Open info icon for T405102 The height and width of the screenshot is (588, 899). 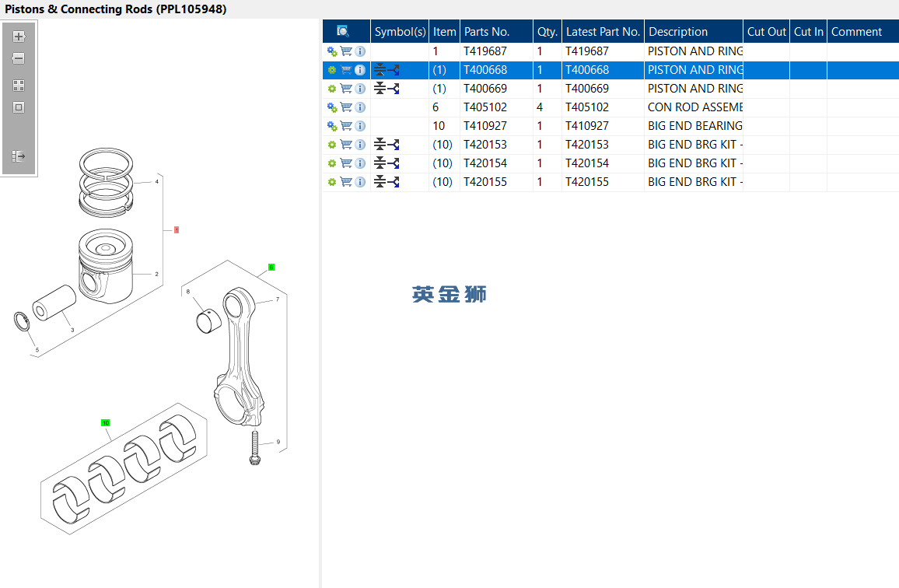tap(360, 107)
